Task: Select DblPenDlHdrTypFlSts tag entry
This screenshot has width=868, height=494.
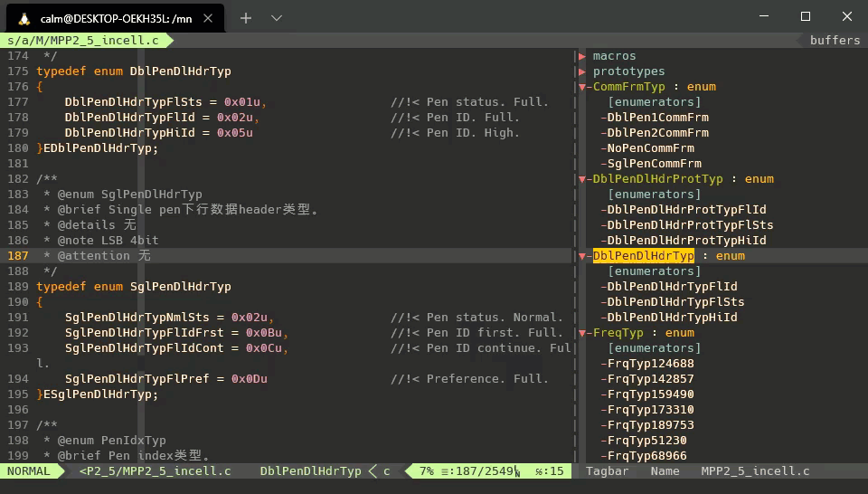Action: click(676, 302)
